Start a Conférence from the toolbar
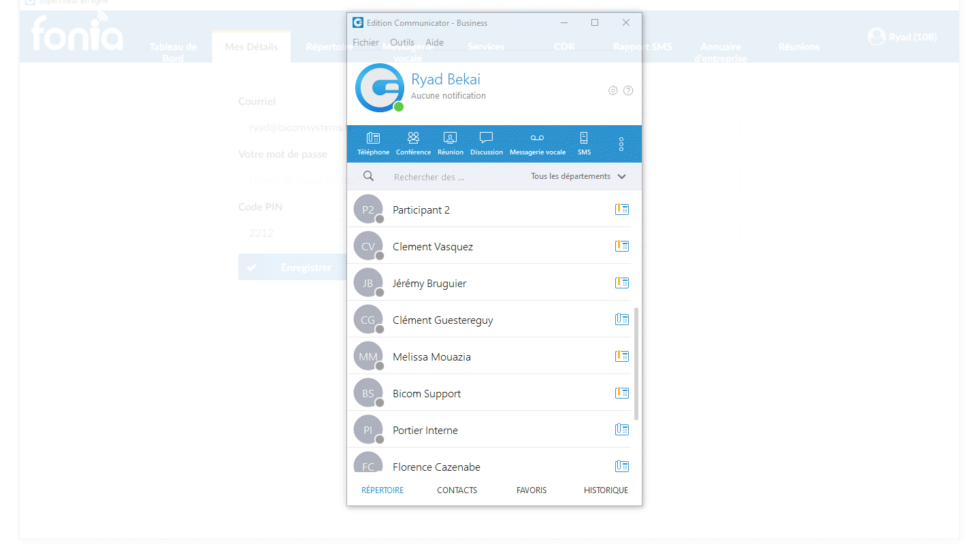 [413, 144]
